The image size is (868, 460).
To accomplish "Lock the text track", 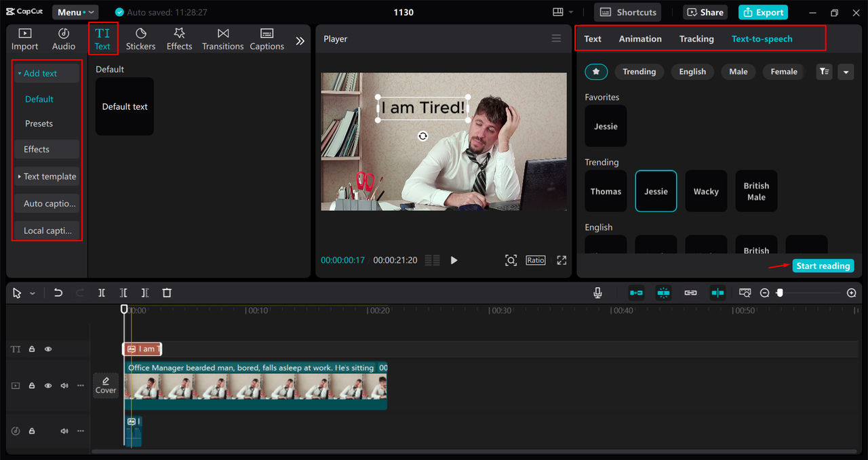I will coord(31,349).
